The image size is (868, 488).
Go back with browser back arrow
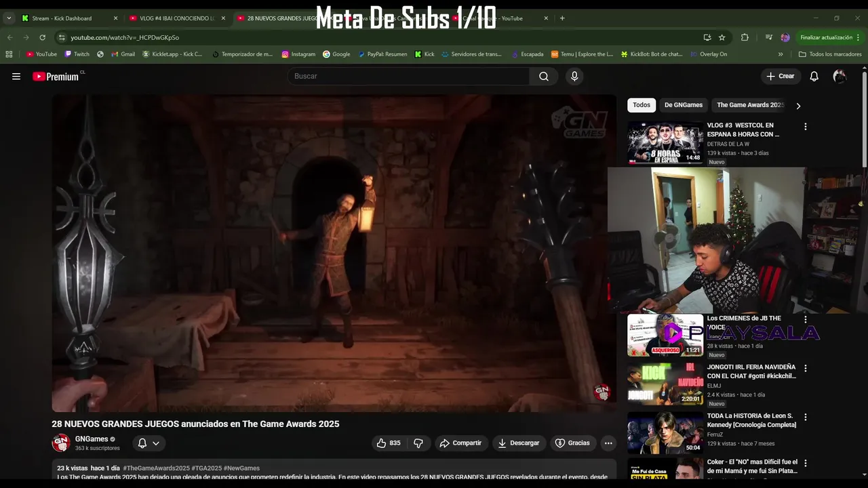9,37
